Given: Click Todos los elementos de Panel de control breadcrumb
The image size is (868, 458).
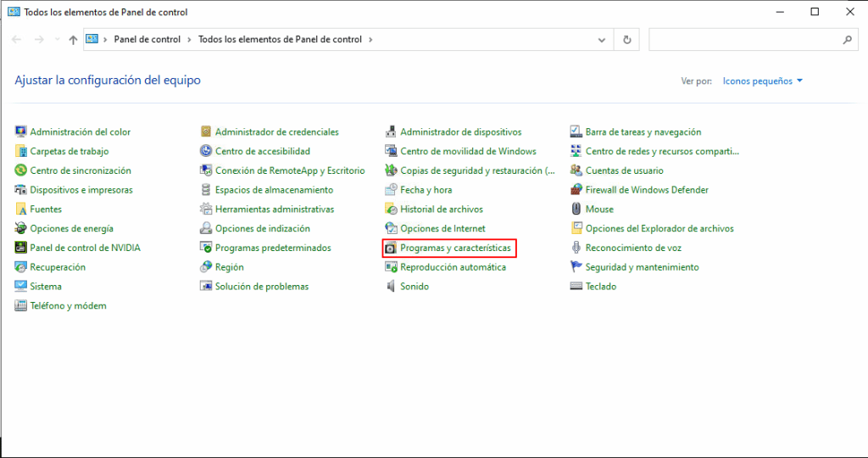Looking at the screenshot, I should coord(280,39).
